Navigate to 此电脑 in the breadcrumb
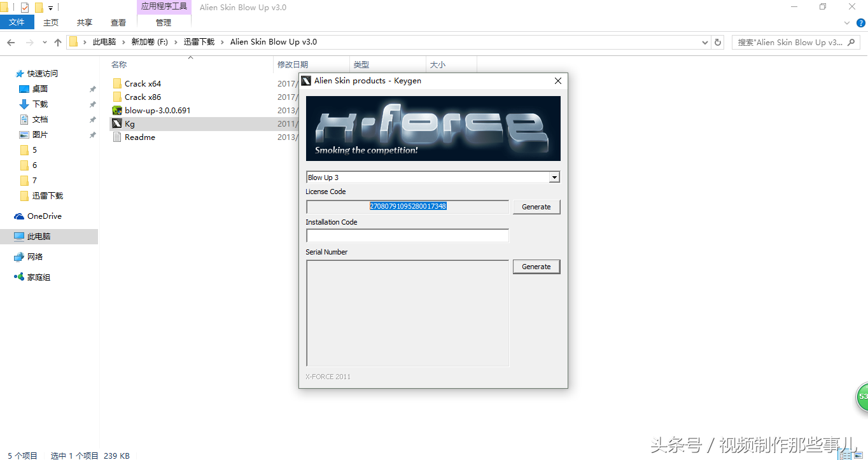Screen dimensions: 868x460 click(x=104, y=42)
